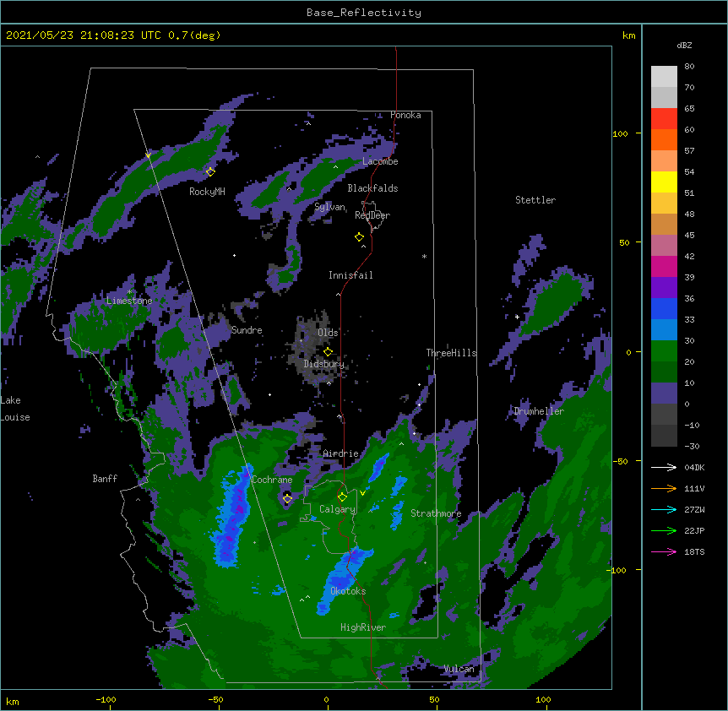
Task: Click the Vulcan label
Action: pyautogui.click(x=459, y=669)
